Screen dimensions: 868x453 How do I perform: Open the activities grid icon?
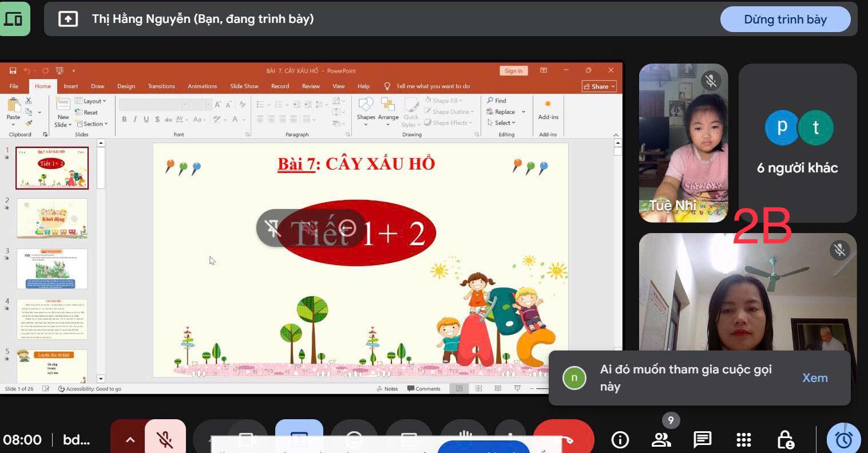(743, 439)
